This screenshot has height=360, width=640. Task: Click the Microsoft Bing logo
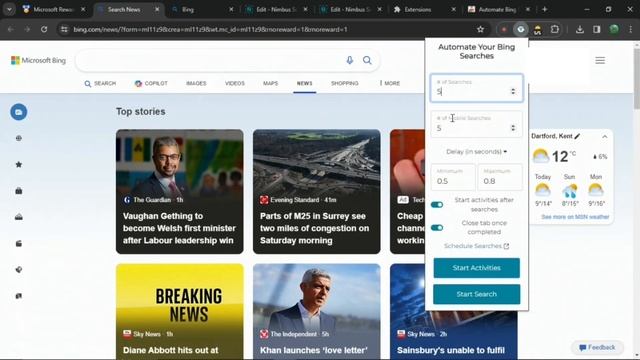[38, 60]
